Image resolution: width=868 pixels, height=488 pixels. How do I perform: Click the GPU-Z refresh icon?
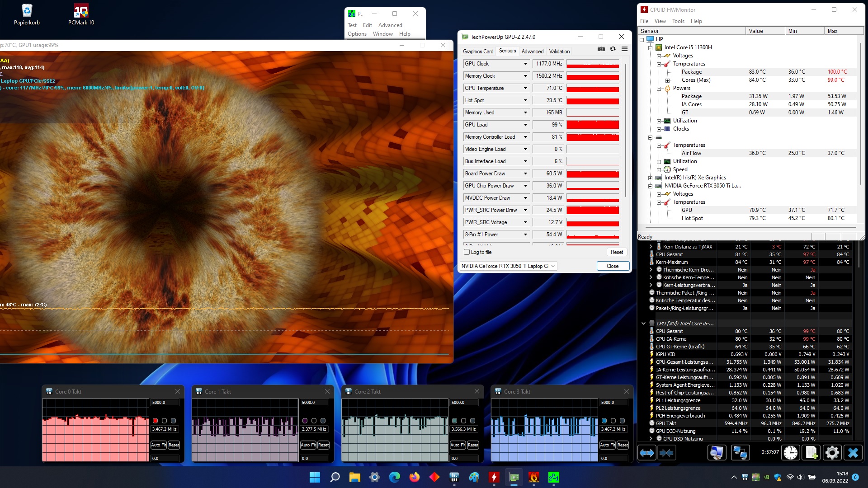point(613,49)
